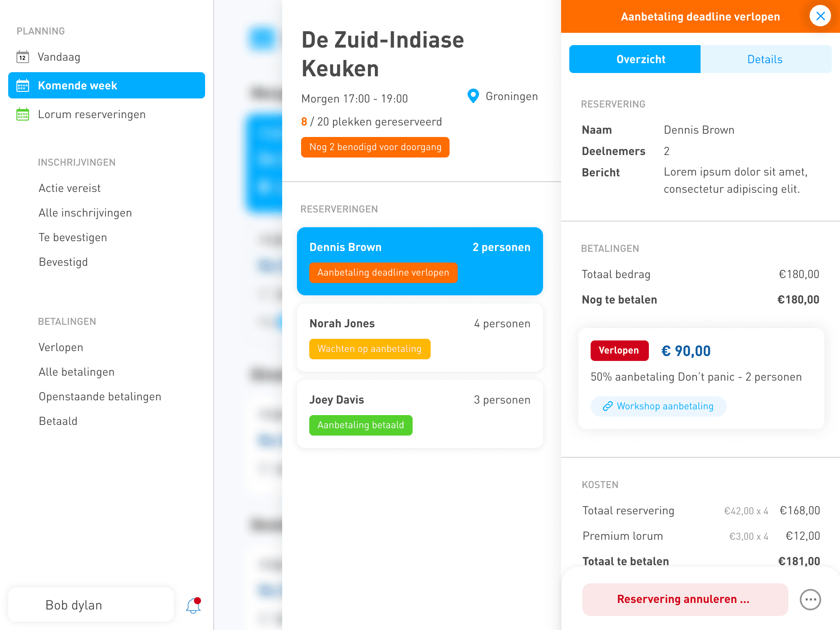
Task: Click the Komende week calendar icon
Action: click(x=23, y=86)
